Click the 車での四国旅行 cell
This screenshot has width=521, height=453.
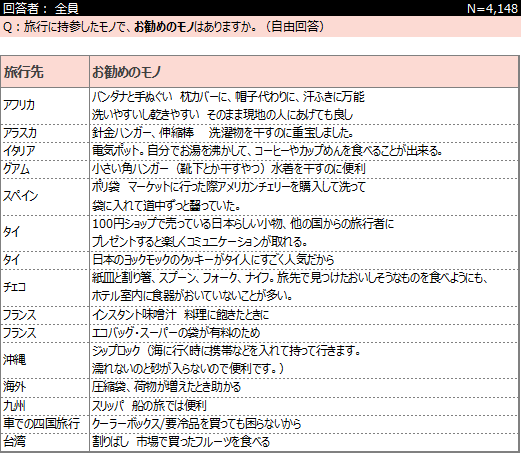(x=45, y=424)
